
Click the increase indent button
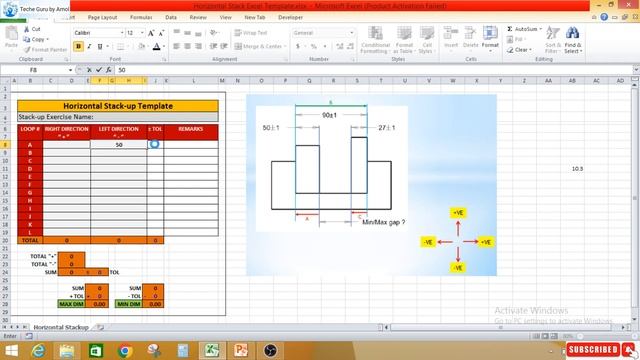point(224,47)
